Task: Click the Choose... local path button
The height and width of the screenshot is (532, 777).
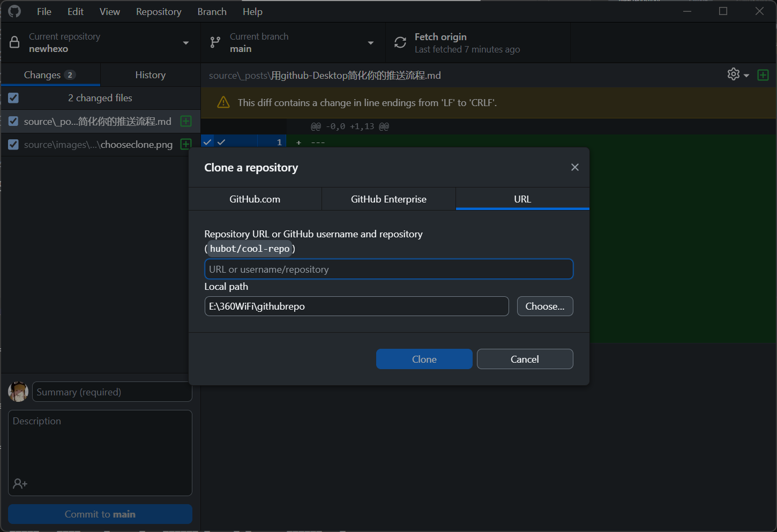Action: [545, 306]
